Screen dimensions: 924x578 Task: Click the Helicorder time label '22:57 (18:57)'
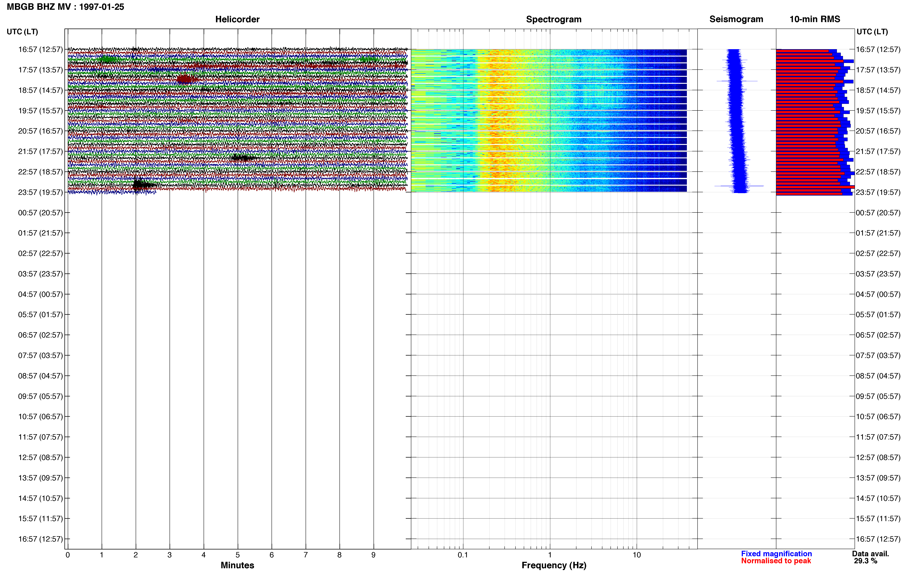coord(40,172)
